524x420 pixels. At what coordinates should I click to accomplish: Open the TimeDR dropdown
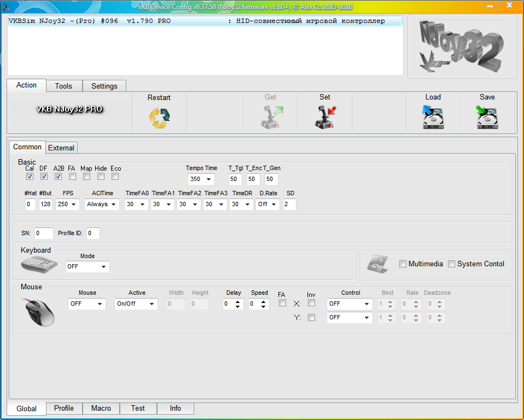(x=241, y=204)
